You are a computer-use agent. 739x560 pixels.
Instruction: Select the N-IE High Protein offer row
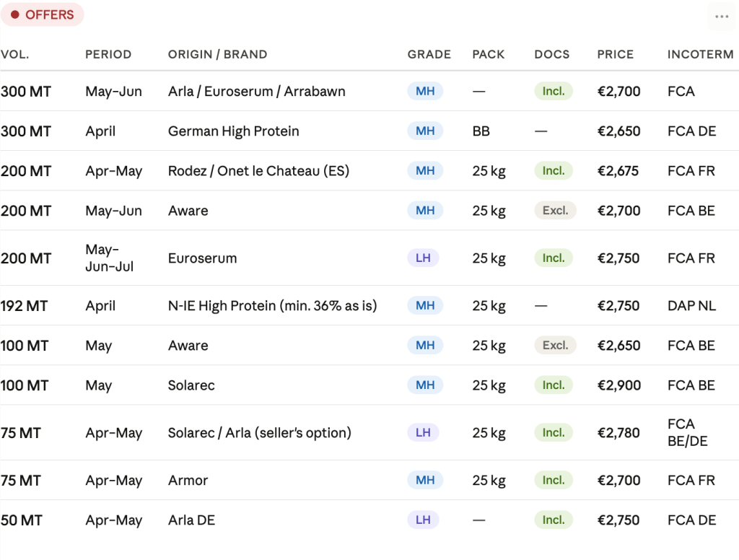point(369,305)
